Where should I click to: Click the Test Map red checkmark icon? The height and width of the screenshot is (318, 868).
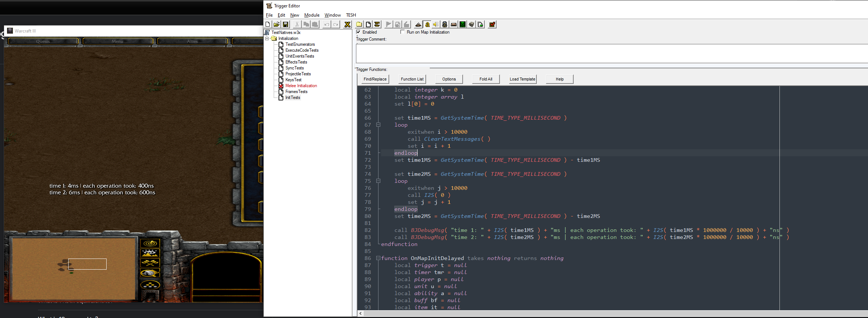click(492, 24)
